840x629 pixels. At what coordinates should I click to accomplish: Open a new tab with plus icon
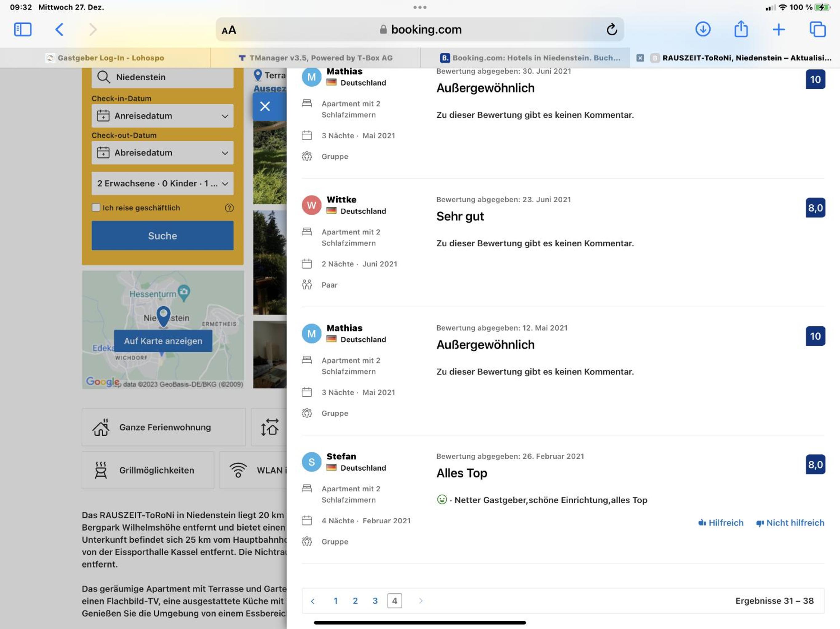(779, 29)
